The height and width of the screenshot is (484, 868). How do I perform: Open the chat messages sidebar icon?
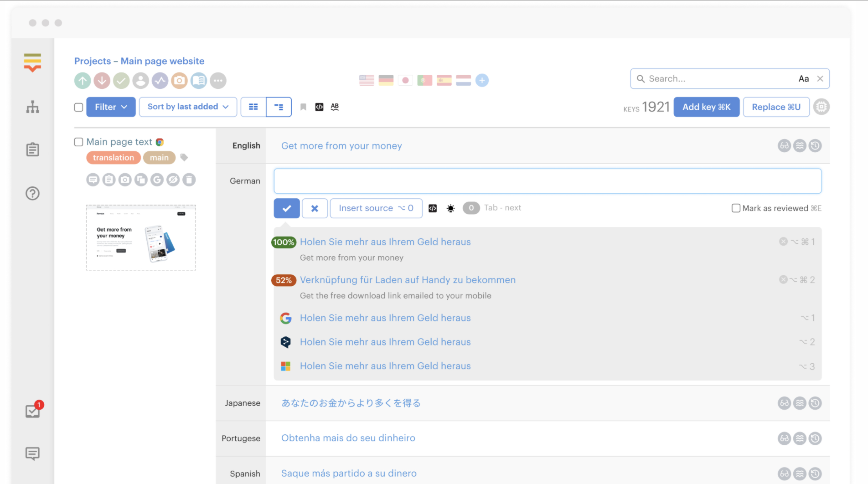coord(32,453)
